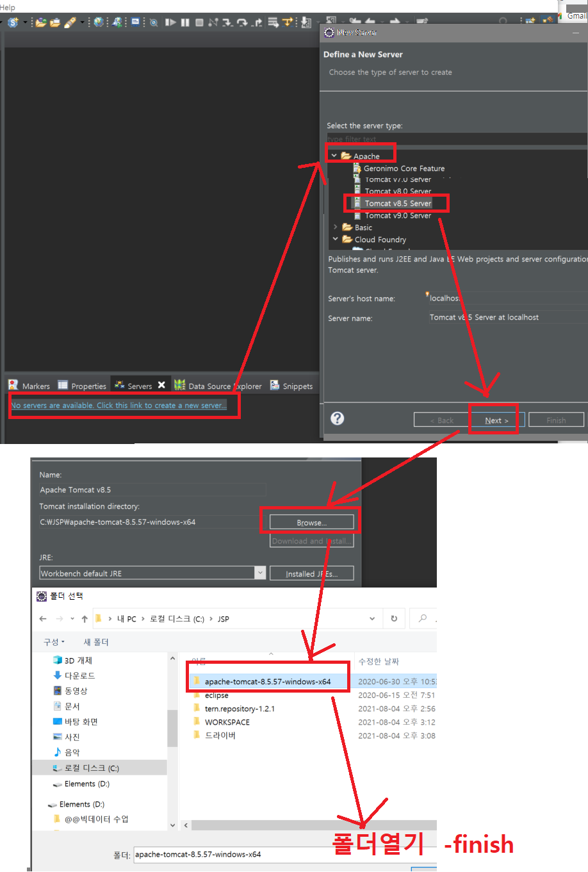Click the 새 폴더 (New folder) button
The width and height of the screenshot is (588, 872).
click(x=96, y=642)
